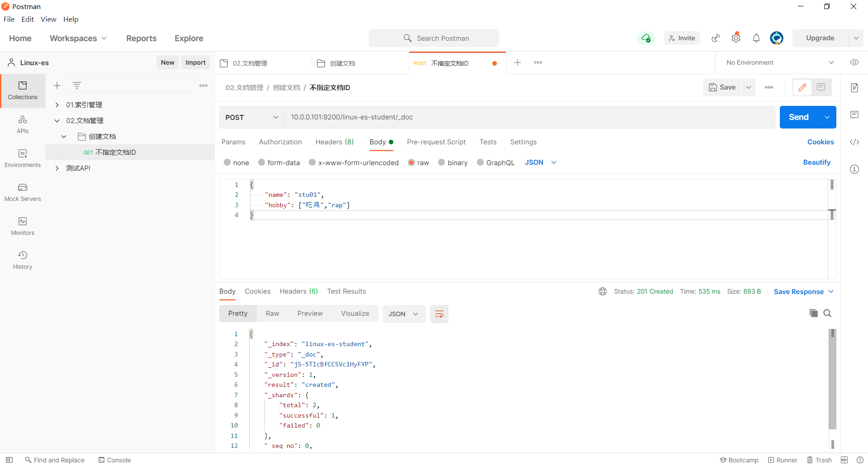Image resolution: width=868 pixels, height=466 pixels.
Task: Select the form-data body type
Action: (x=262, y=162)
